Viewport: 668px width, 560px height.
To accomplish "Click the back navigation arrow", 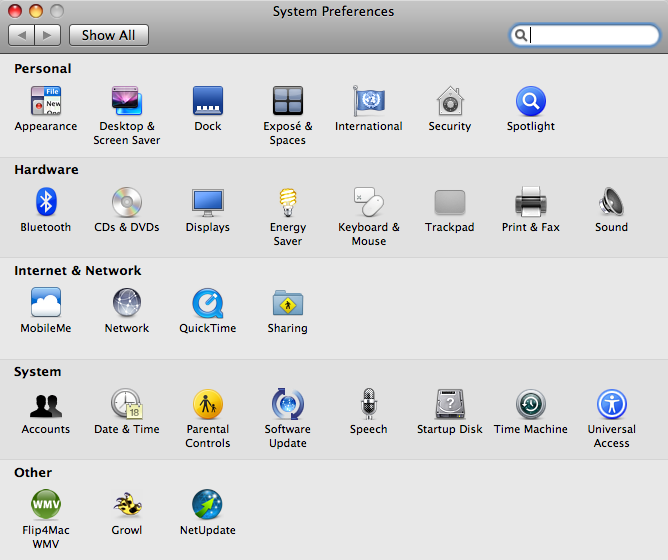I will [x=22, y=35].
